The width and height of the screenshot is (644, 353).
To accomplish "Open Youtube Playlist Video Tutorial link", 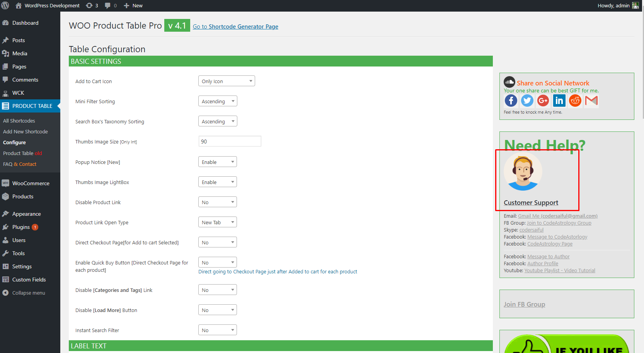I will 559,270.
